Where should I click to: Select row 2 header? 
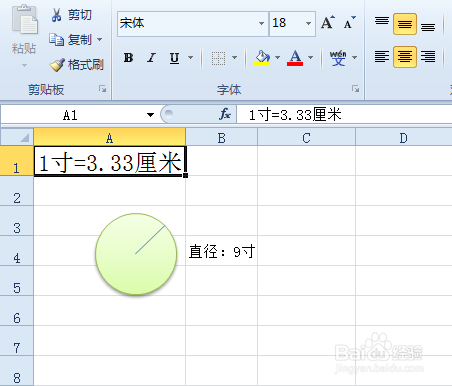click(x=17, y=191)
